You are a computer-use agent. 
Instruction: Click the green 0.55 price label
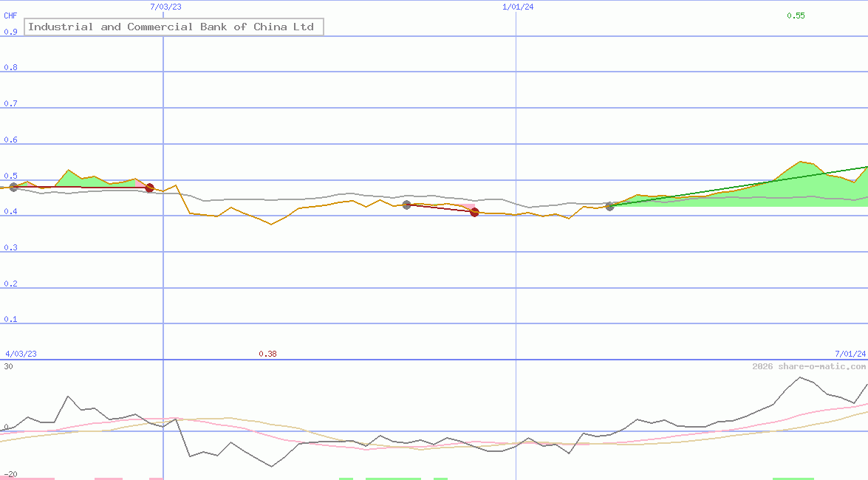(x=796, y=15)
